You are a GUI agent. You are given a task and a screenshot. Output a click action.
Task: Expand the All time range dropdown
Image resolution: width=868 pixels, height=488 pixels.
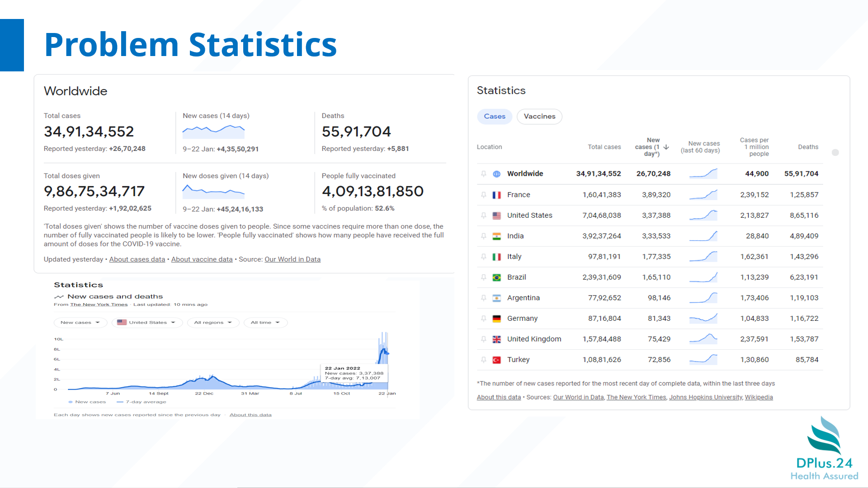click(x=265, y=323)
